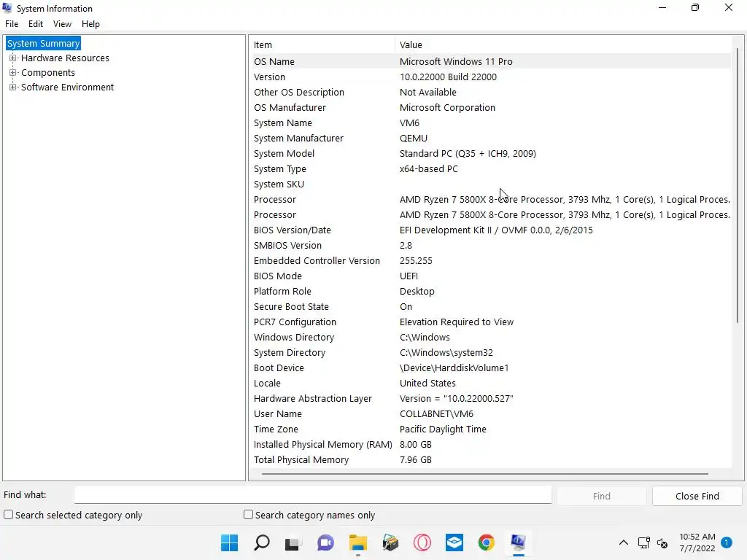Click Close Find button
The height and width of the screenshot is (560, 747).
click(x=697, y=496)
